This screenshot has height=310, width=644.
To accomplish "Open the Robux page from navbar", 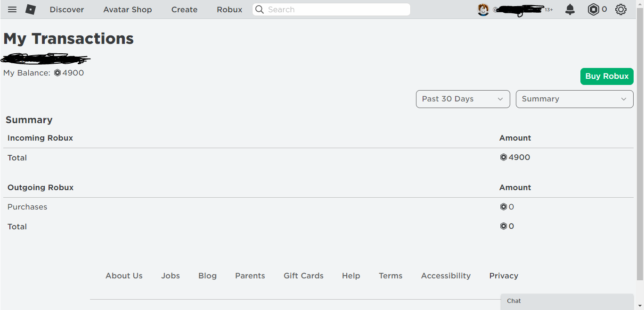I will pyautogui.click(x=229, y=9).
